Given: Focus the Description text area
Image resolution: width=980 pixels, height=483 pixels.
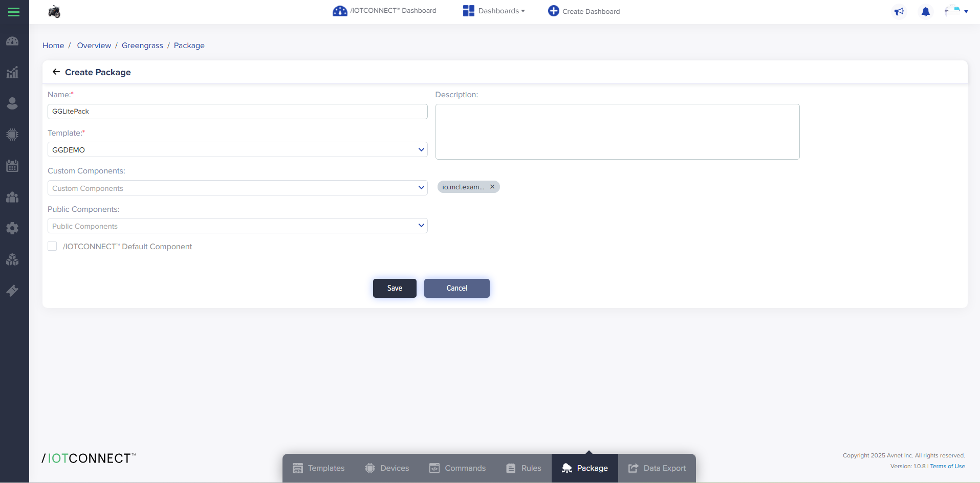Looking at the screenshot, I should click(x=617, y=132).
